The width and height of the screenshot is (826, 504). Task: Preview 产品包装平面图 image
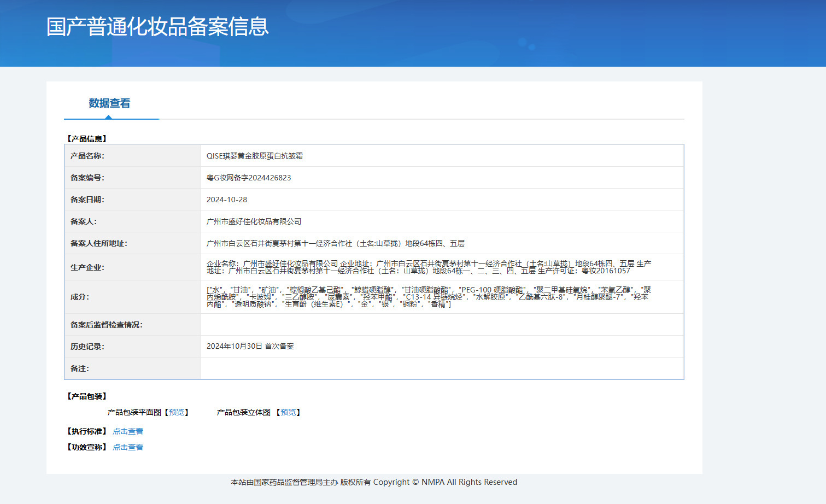click(x=177, y=412)
